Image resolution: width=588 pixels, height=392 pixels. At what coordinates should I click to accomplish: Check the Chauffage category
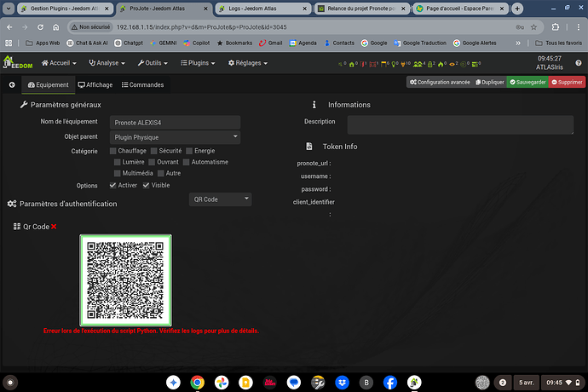[112, 151]
